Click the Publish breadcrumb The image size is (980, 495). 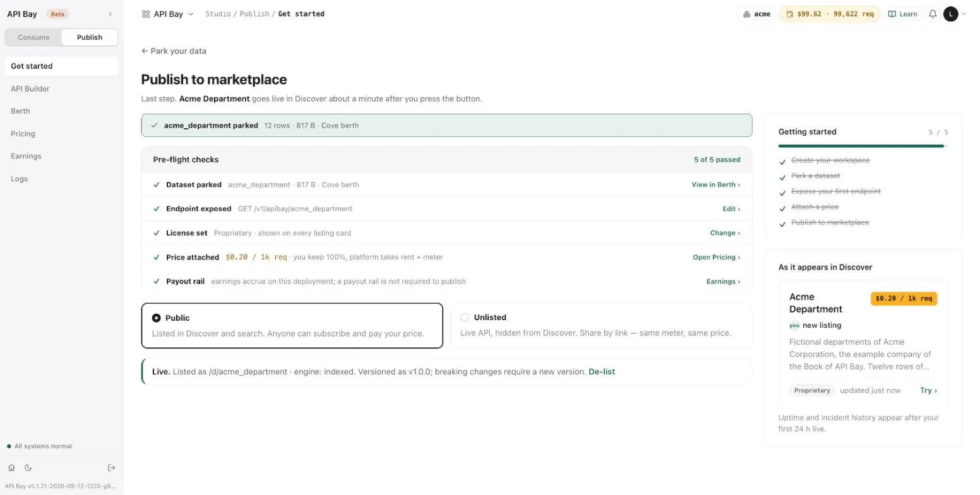254,14
